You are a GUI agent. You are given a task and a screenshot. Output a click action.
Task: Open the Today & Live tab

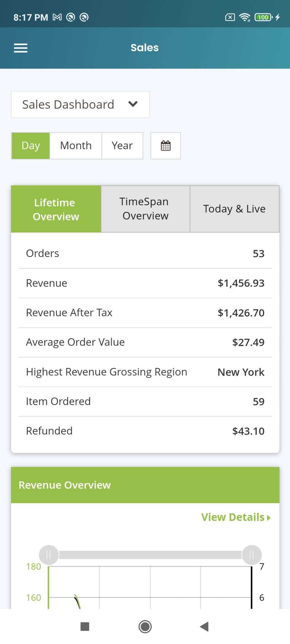[x=234, y=209]
